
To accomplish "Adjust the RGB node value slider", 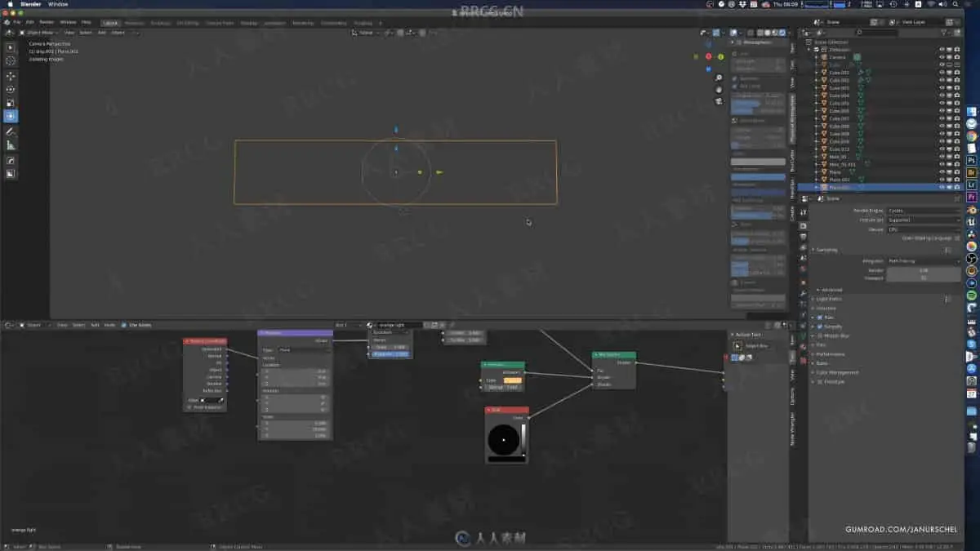I will click(523, 440).
